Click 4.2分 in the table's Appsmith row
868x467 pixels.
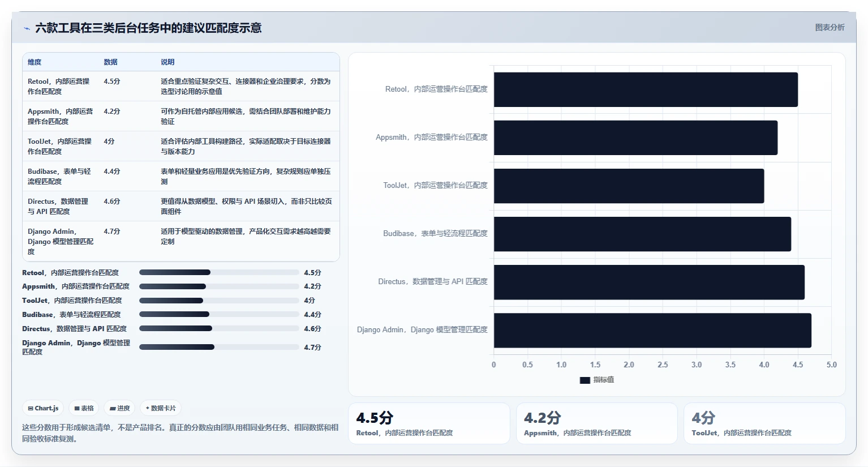[x=112, y=112]
